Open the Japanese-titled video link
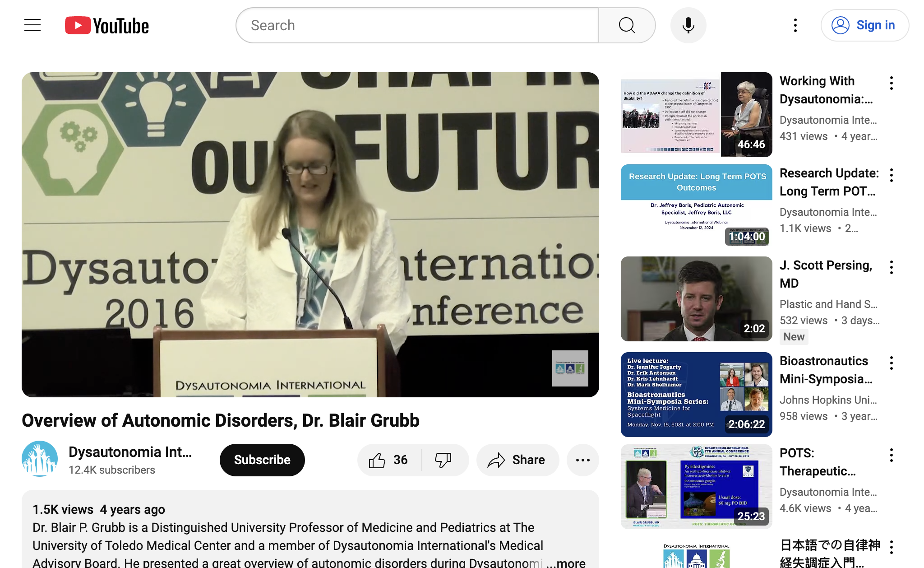This screenshot has width=924, height=568. pyautogui.click(x=829, y=553)
